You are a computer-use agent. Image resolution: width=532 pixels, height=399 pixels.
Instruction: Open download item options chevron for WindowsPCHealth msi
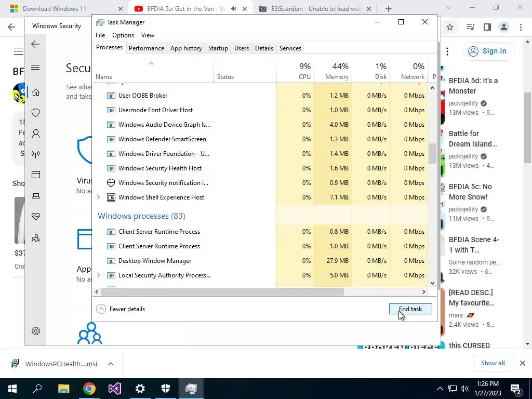pos(111,364)
